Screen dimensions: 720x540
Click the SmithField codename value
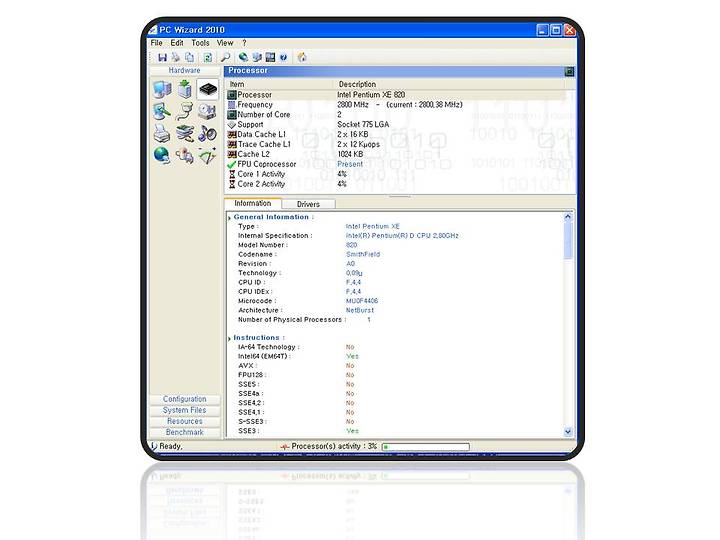tap(363, 254)
